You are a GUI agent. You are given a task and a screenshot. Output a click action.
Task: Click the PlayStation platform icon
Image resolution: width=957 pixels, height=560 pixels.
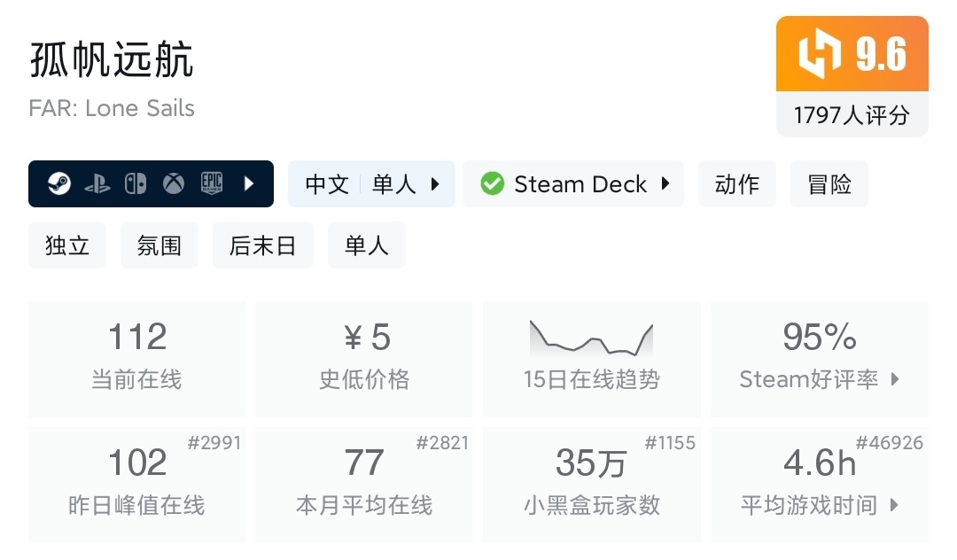point(97,184)
